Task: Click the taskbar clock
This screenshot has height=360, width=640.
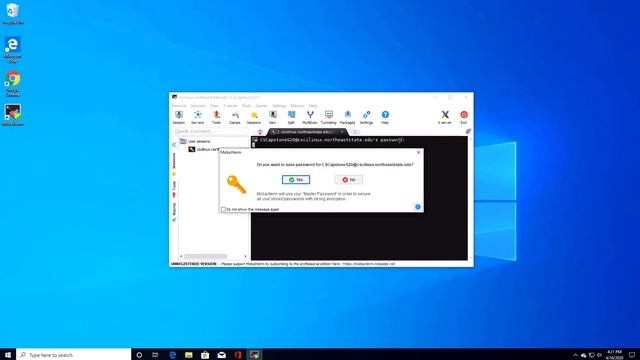Action: [x=614, y=355]
